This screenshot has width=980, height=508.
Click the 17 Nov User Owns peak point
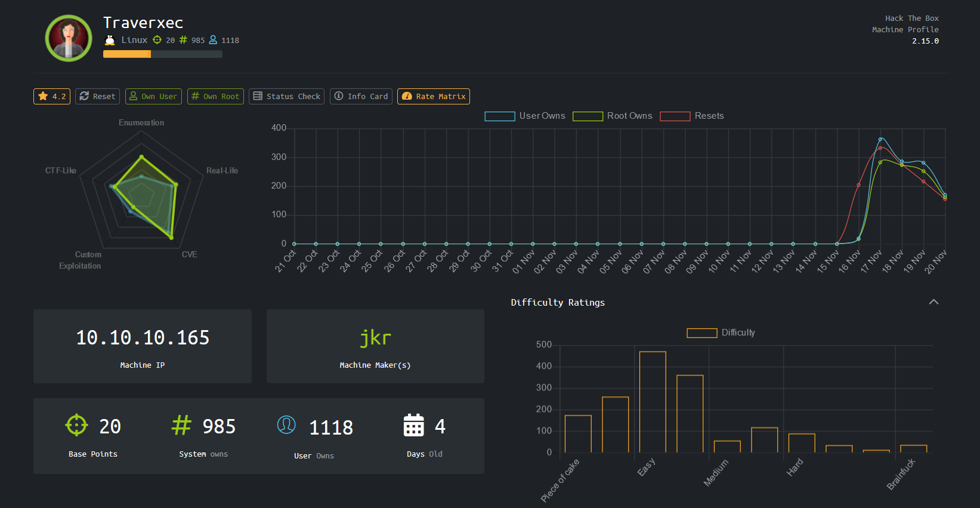(x=880, y=140)
